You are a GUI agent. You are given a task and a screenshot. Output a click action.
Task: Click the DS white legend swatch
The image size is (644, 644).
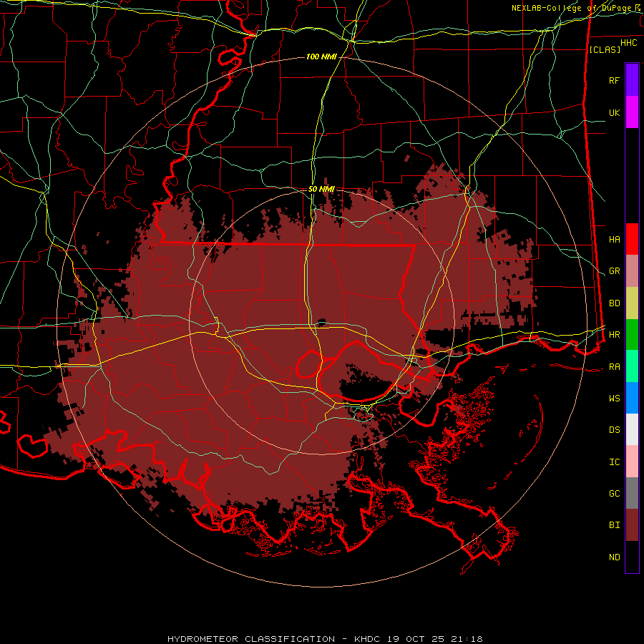(x=632, y=429)
